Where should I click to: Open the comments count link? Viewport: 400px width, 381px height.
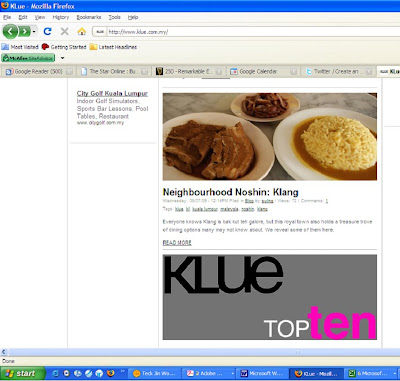(327, 201)
